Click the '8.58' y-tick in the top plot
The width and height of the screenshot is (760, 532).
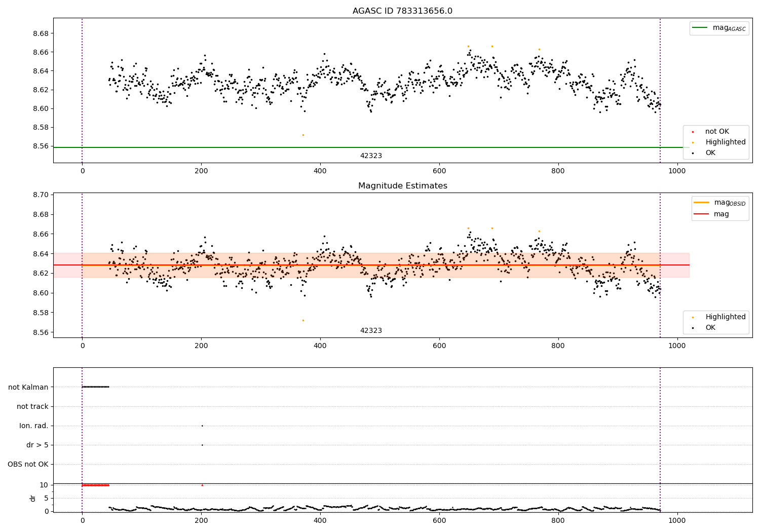click(x=41, y=127)
